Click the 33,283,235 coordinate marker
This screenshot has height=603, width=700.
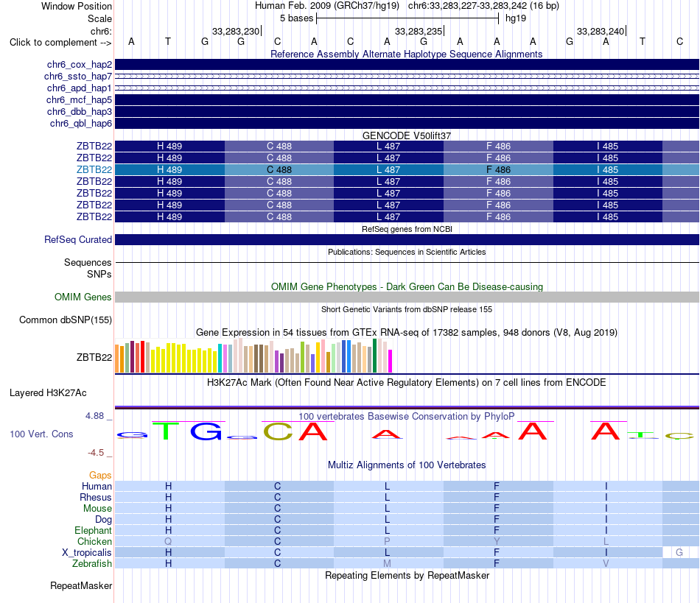coord(419,31)
